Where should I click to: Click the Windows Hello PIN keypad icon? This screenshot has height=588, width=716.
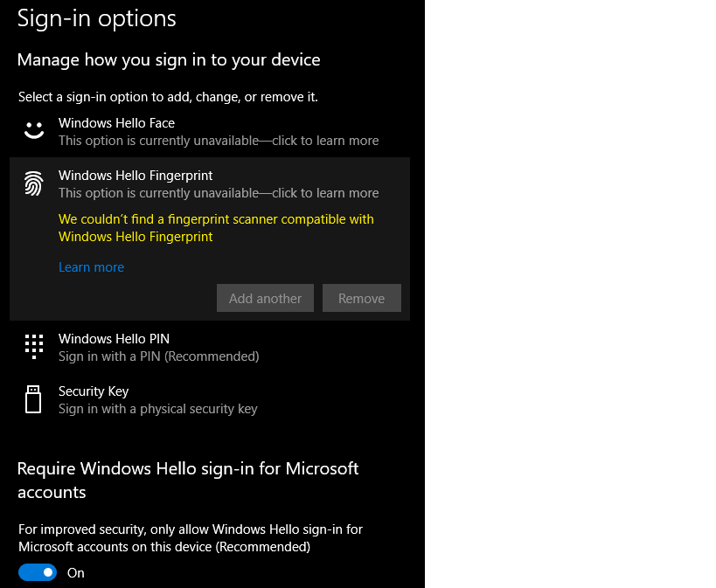[x=33, y=347]
